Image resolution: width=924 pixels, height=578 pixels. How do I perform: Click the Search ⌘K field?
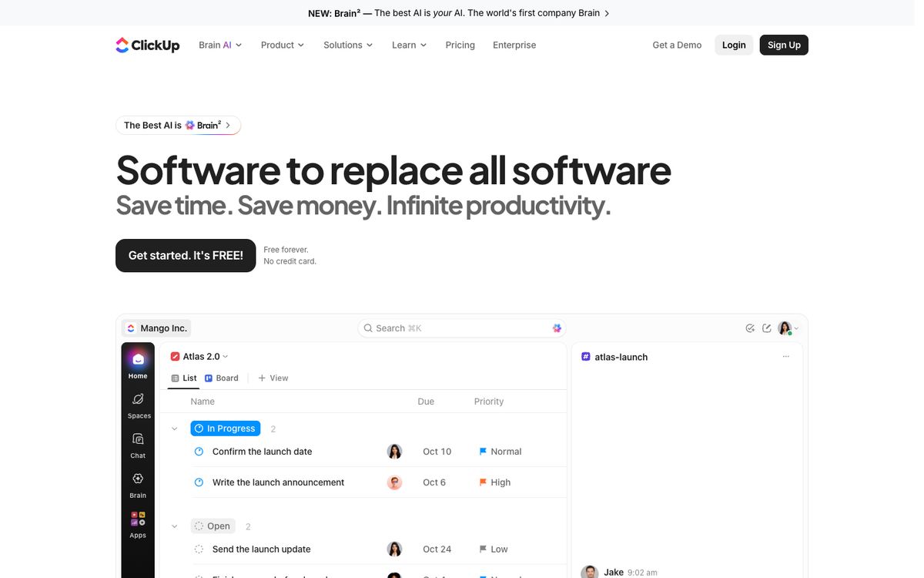click(x=462, y=328)
